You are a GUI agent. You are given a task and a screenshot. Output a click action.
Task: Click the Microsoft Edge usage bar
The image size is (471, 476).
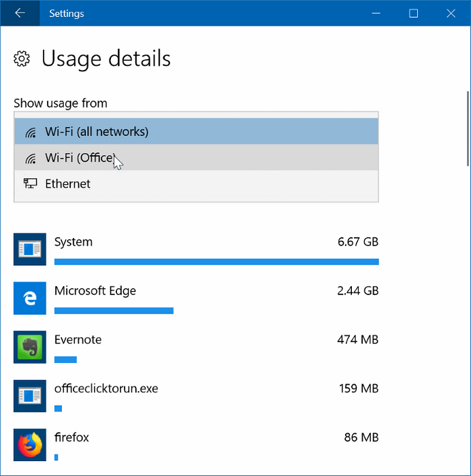[x=114, y=311]
